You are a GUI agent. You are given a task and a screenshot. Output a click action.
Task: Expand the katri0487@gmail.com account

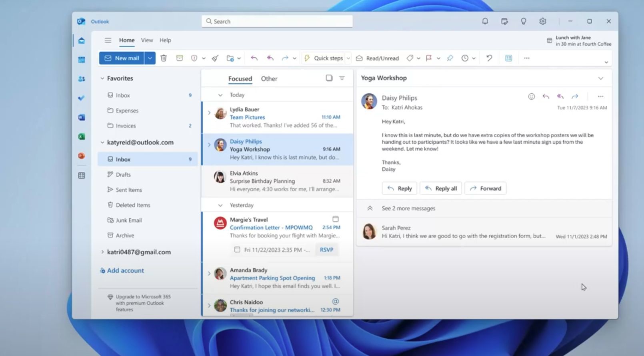coord(102,252)
